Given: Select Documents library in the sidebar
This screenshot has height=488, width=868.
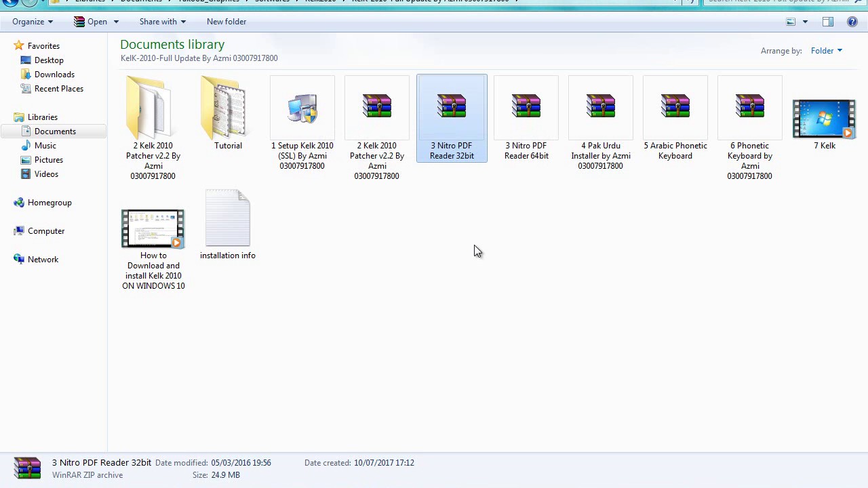Looking at the screenshot, I should 55,131.
